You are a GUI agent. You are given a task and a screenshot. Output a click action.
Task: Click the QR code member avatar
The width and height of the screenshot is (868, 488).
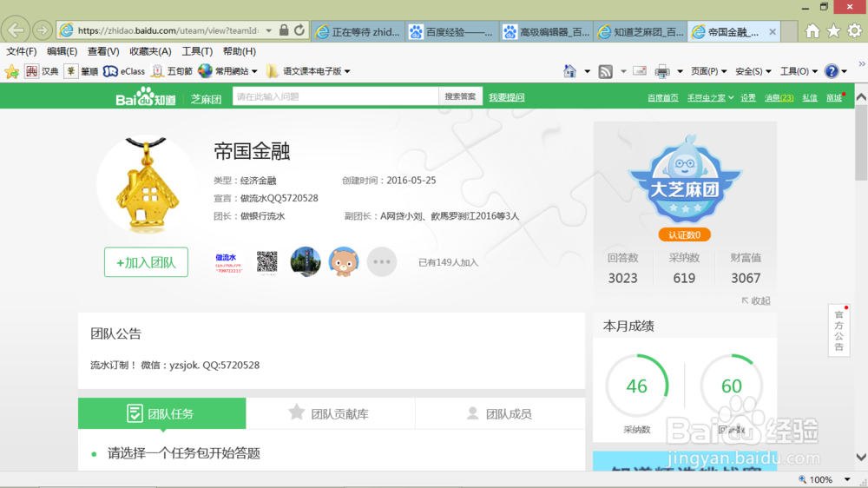pos(266,262)
